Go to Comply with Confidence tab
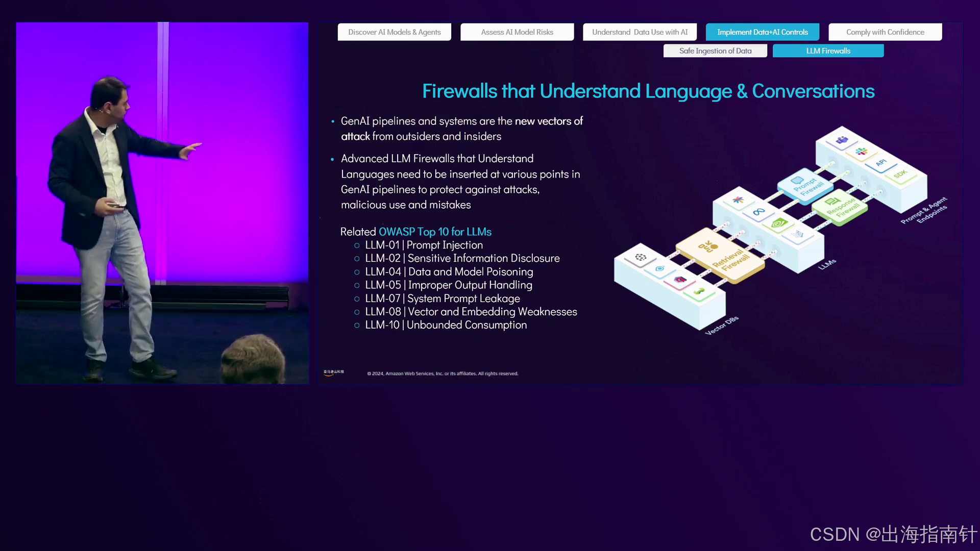980x551 pixels. pos(885,32)
